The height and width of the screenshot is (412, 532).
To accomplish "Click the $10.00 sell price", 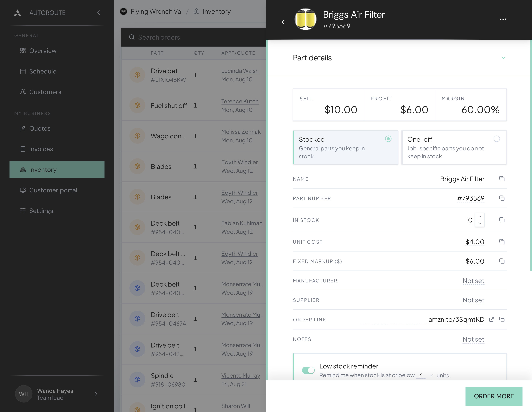I will 341,110.
